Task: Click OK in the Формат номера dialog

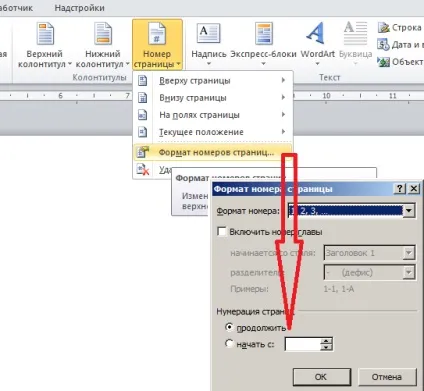Action: [x=322, y=377]
